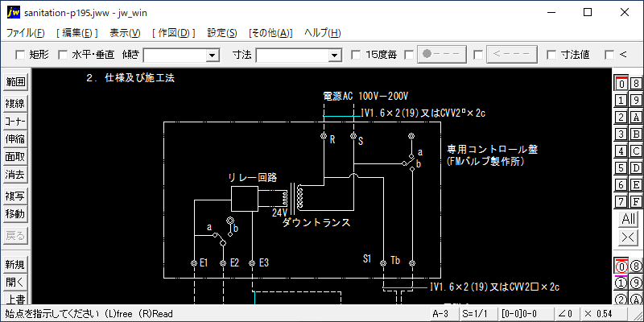Click the 傾き input field
Image resolution: width=644 pixels, height=322 pixels.
pos(175,55)
